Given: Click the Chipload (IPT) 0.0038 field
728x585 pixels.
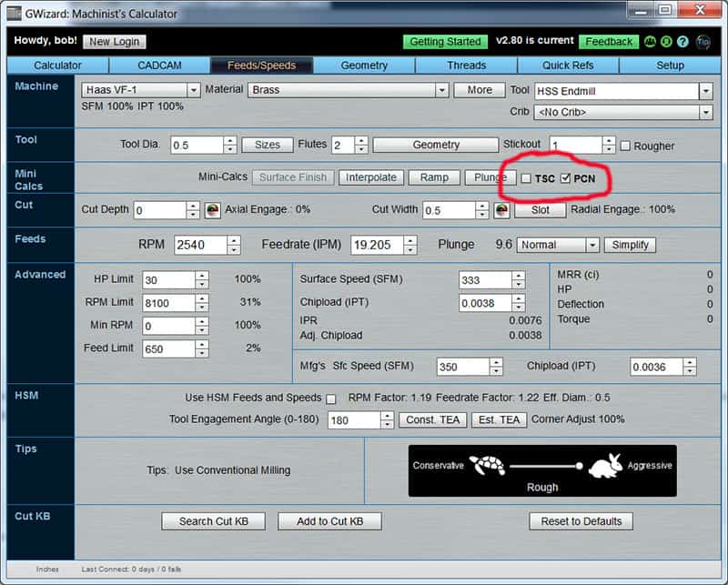Looking at the screenshot, I should [486, 303].
